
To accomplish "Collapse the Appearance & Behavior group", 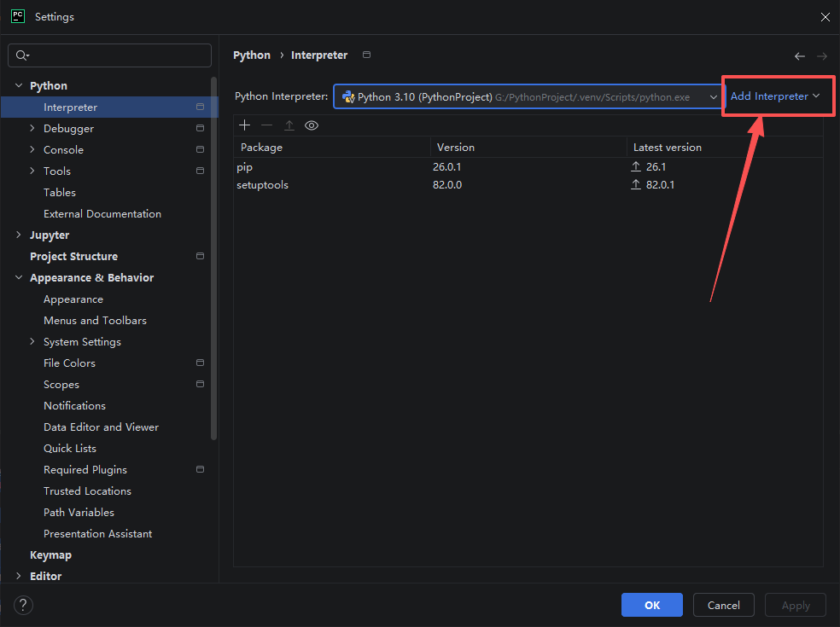I will pos(19,277).
